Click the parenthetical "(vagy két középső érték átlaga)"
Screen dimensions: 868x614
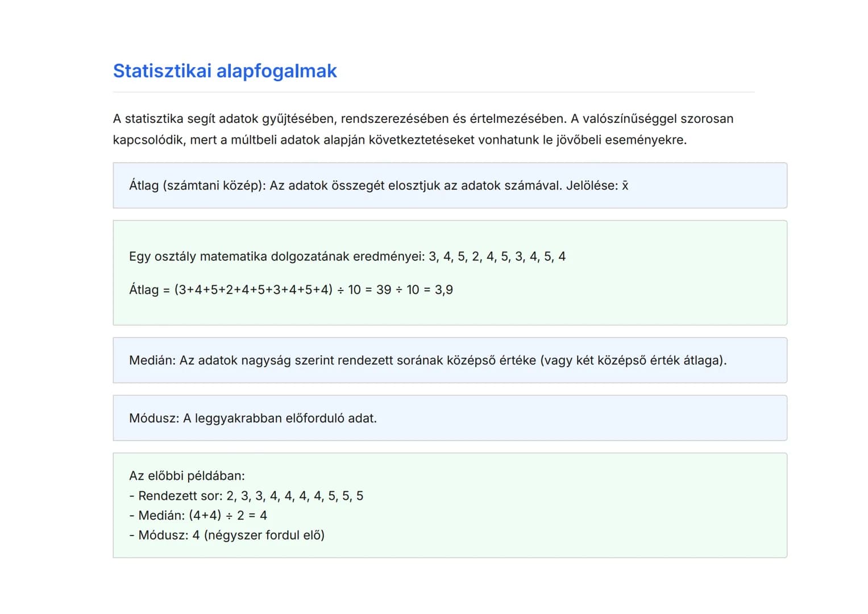click(x=633, y=360)
